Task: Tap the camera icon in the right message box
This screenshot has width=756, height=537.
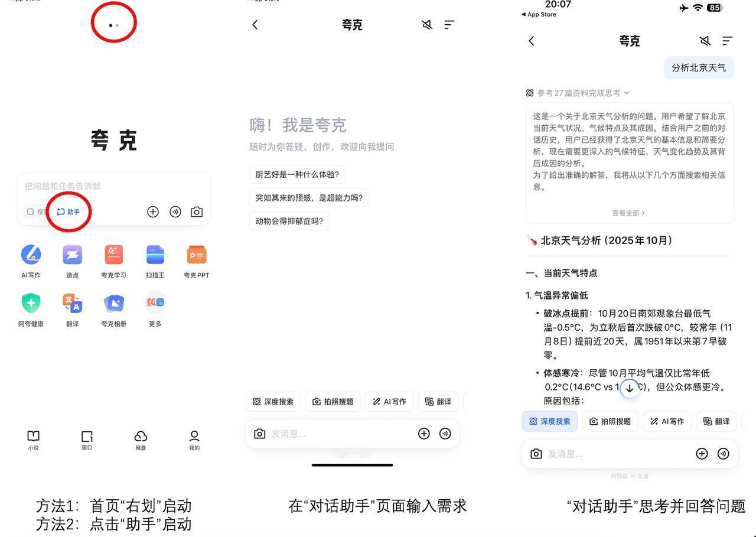Action: (x=536, y=454)
